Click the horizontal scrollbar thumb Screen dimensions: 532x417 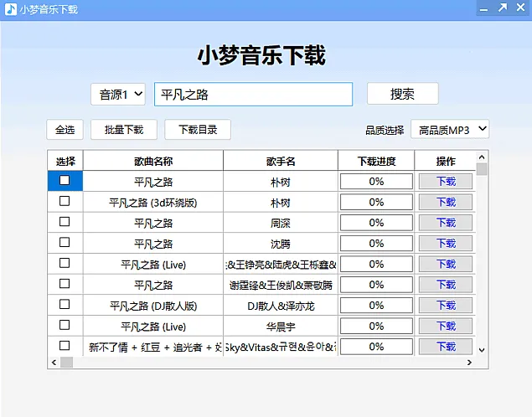[66, 363]
